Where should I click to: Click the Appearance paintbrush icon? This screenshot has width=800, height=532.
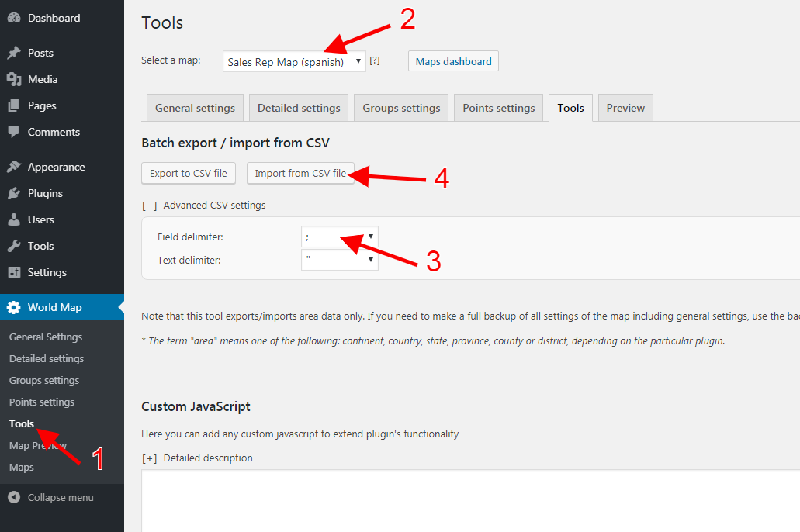(x=14, y=167)
